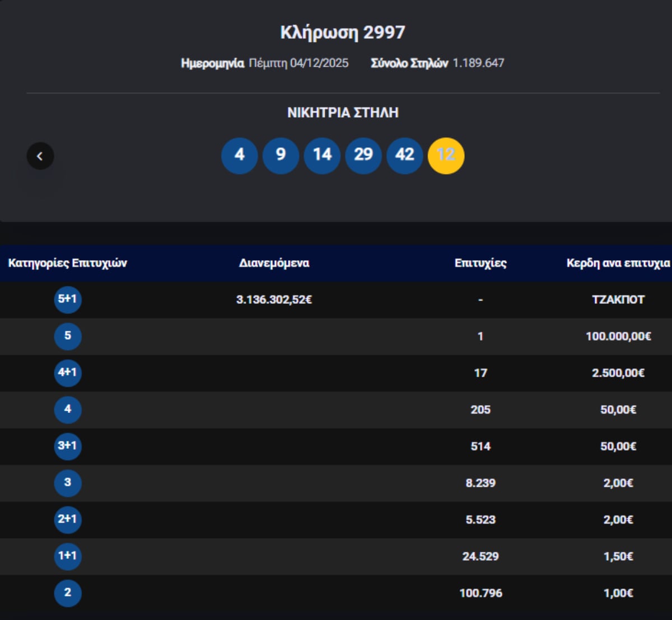Click winning number ball 9

(x=281, y=155)
